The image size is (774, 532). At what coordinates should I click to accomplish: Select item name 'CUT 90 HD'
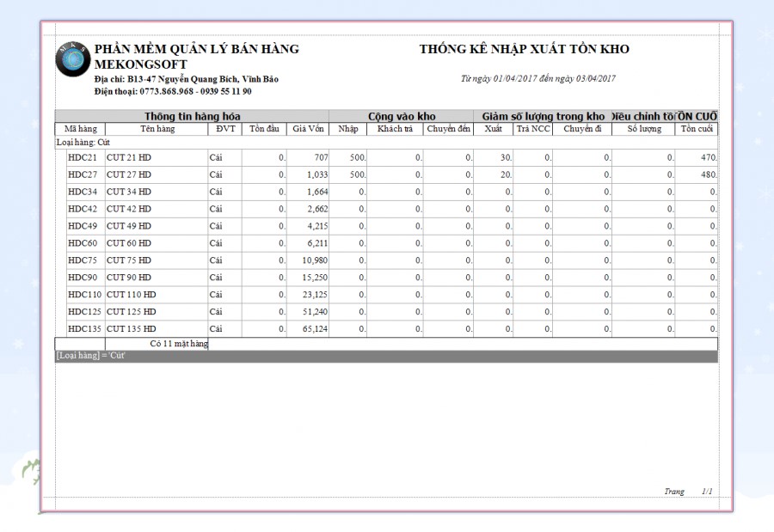point(129,278)
